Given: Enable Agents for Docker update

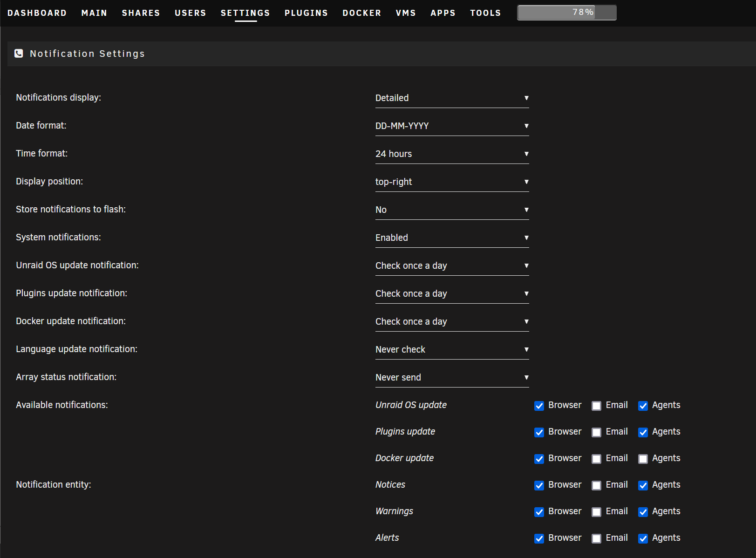Looking at the screenshot, I should (x=643, y=459).
